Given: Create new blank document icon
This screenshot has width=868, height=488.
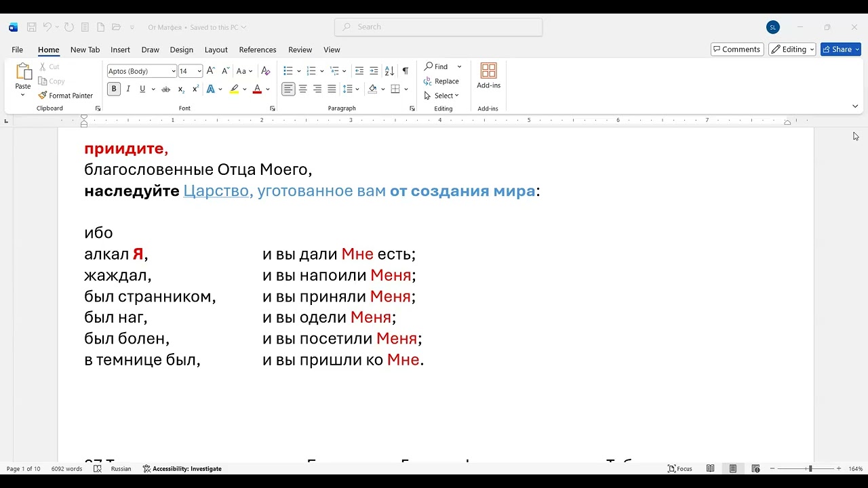Looking at the screenshot, I should point(100,27).
